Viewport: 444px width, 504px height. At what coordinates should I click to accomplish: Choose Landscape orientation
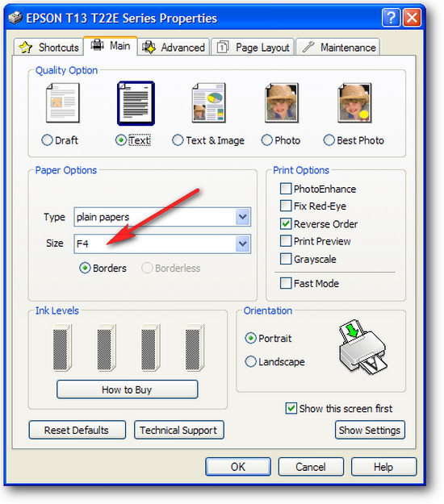click(250, 361)
